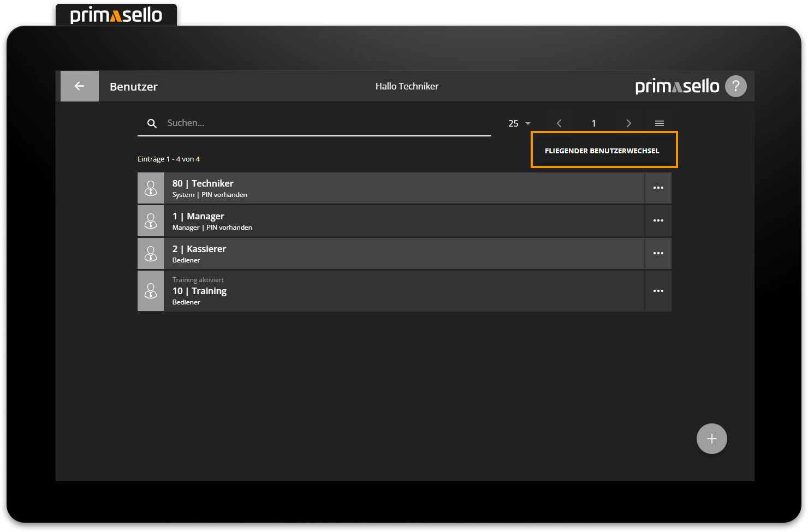
Task: Click the Kassierer user avatar icon
Action: pyautogui.click(x=151, y=254)
